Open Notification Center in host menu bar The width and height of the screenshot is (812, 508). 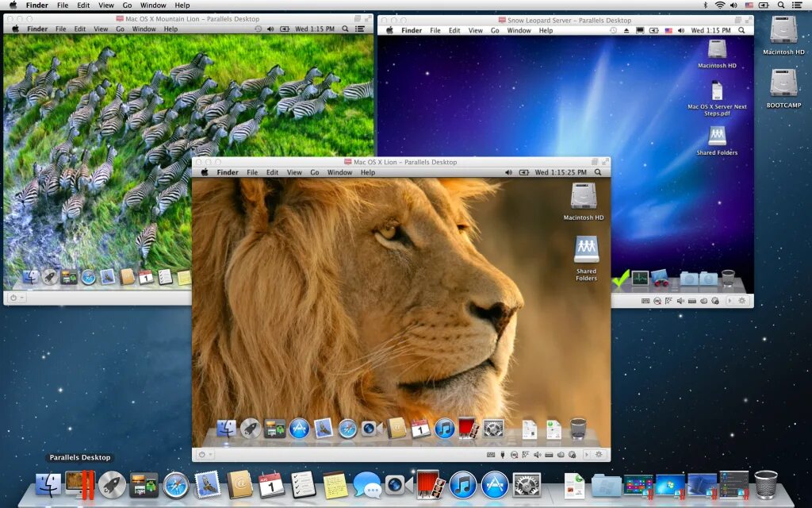[797, 6]
